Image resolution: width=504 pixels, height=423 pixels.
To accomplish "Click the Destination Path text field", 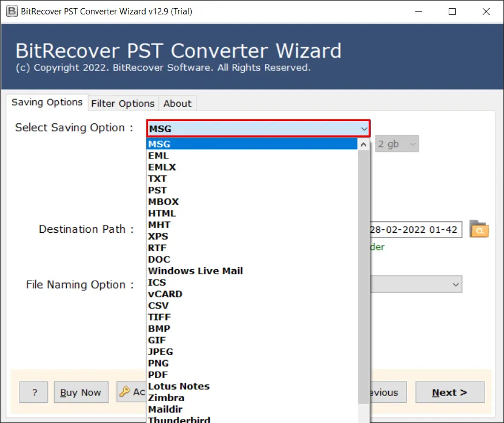I will pos(415,230).
